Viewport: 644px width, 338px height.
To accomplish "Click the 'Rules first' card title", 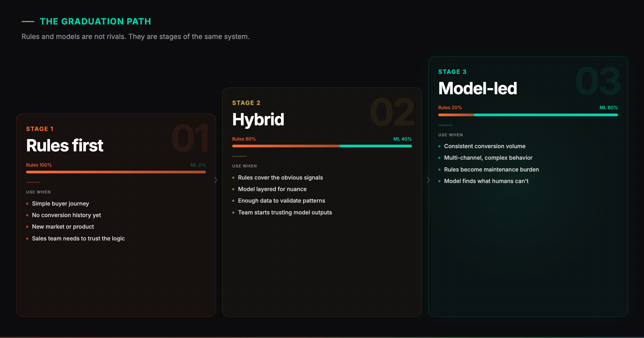I will 65,146.
